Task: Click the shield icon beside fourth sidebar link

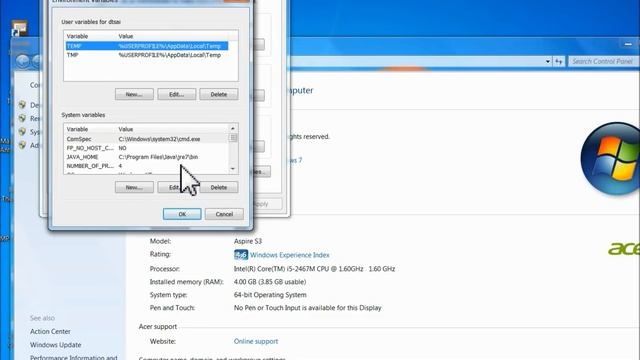Action: point(22,145)
